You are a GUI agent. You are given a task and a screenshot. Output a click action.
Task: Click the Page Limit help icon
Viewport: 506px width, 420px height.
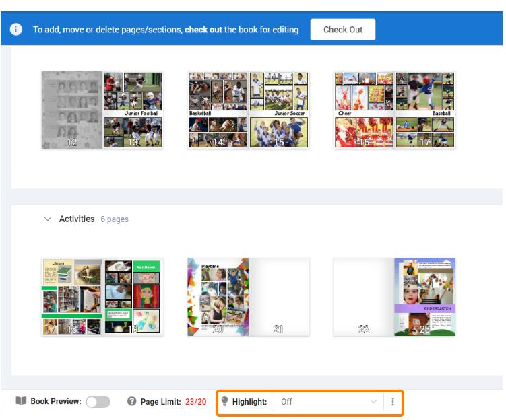[x=131, y=401]
